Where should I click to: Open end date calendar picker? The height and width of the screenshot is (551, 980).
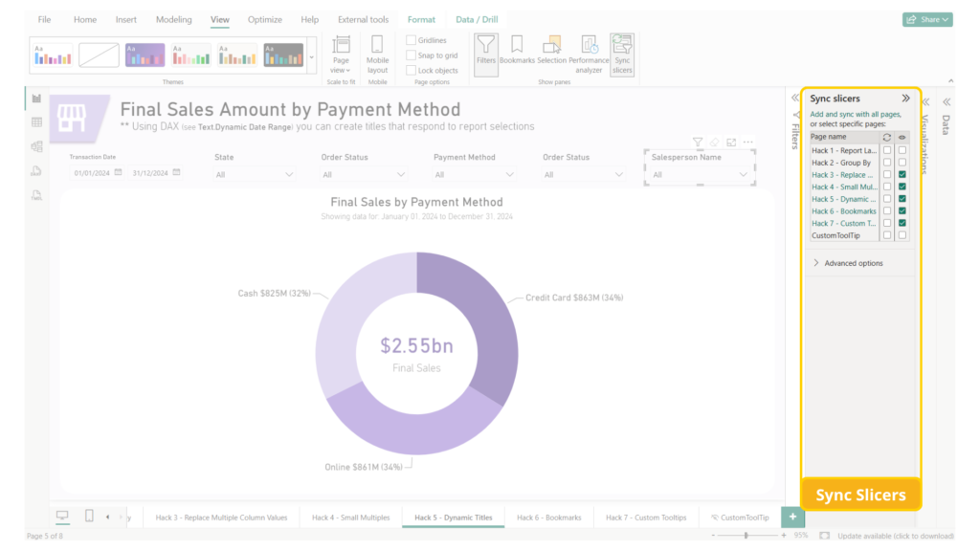coord(176,172)
